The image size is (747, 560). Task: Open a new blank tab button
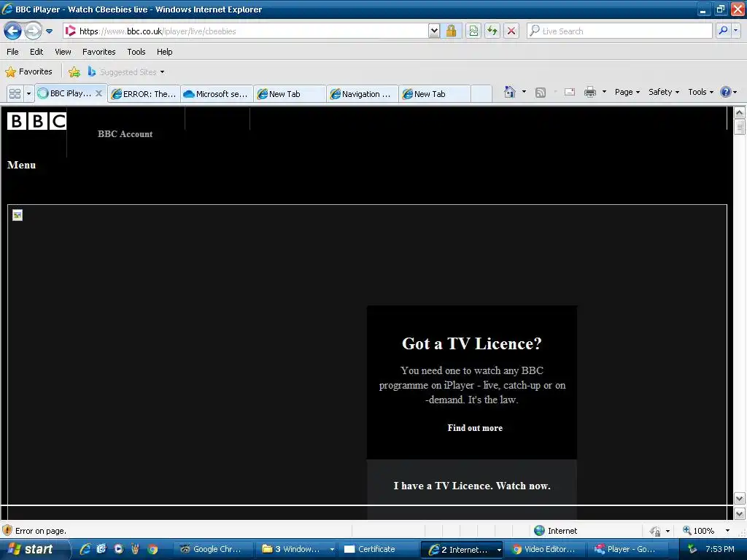(481, 94)
